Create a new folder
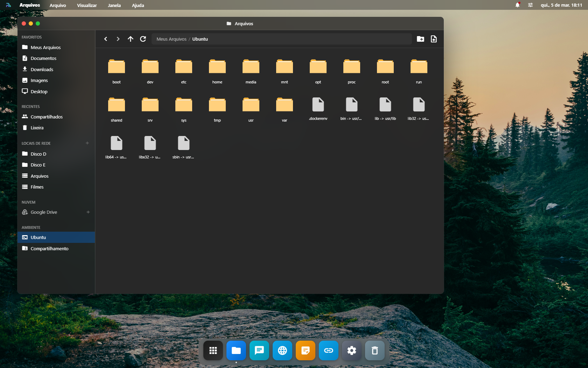The image size is (588, 368). (420, 39)
